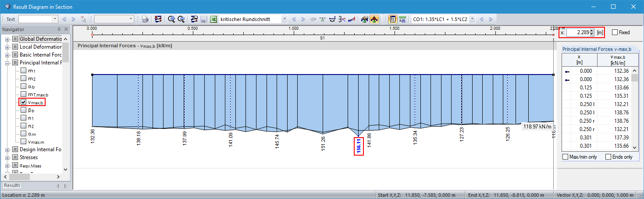Viewport: 644px width, 199px height.
Task: Select next load combination arrow
Action: coord(491,19)
